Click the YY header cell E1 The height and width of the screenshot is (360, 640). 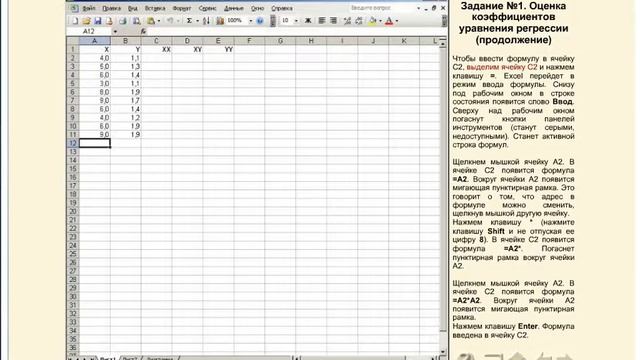pyautogui.click(x=218, y=49)
